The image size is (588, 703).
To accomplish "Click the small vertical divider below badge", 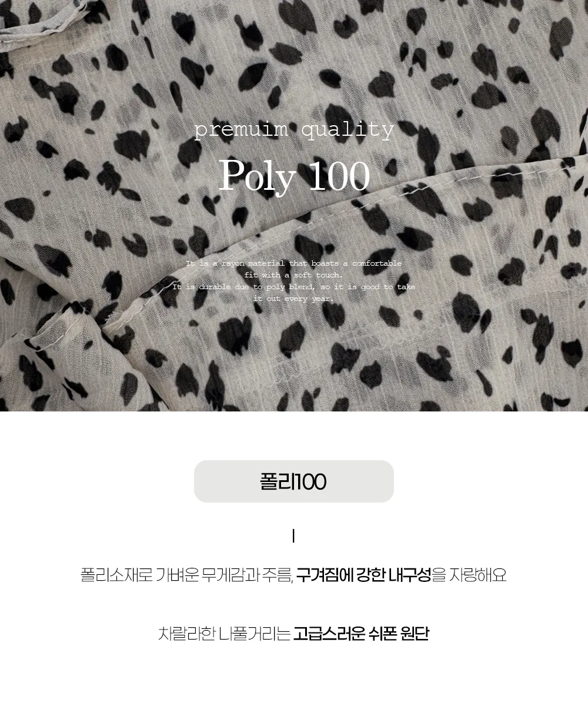I will 293,535.
